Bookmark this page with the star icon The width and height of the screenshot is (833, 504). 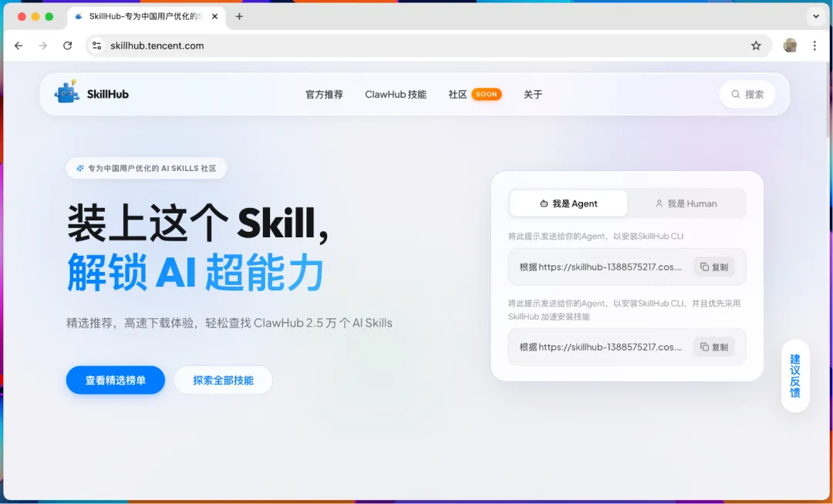[x=756, y=45]
